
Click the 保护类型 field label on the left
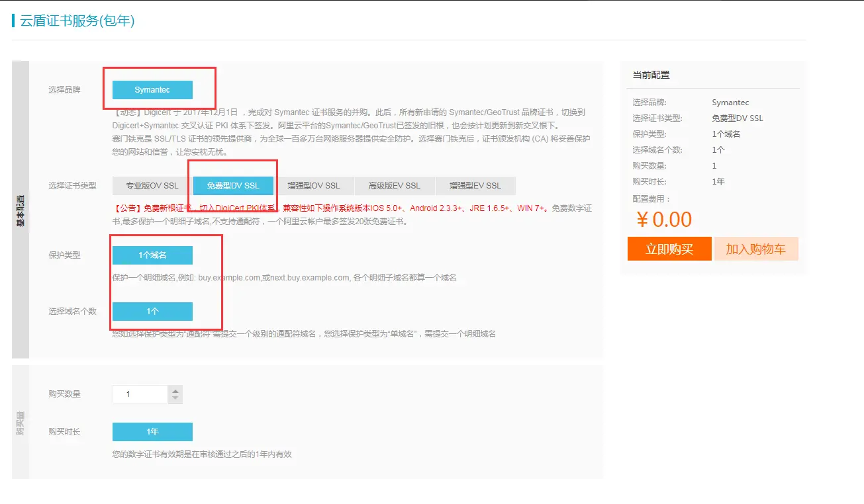click(64, 255)
